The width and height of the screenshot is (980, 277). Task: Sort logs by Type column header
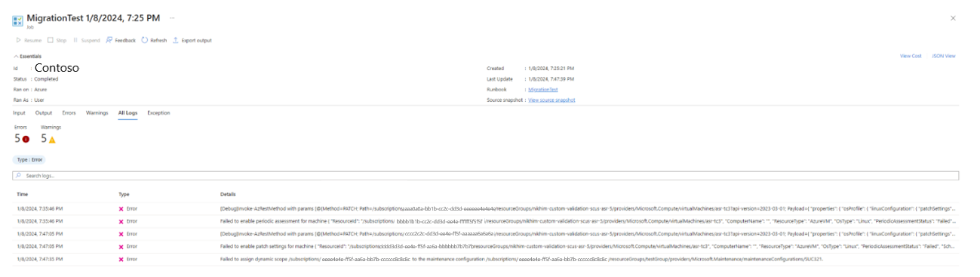pos(124,194)
